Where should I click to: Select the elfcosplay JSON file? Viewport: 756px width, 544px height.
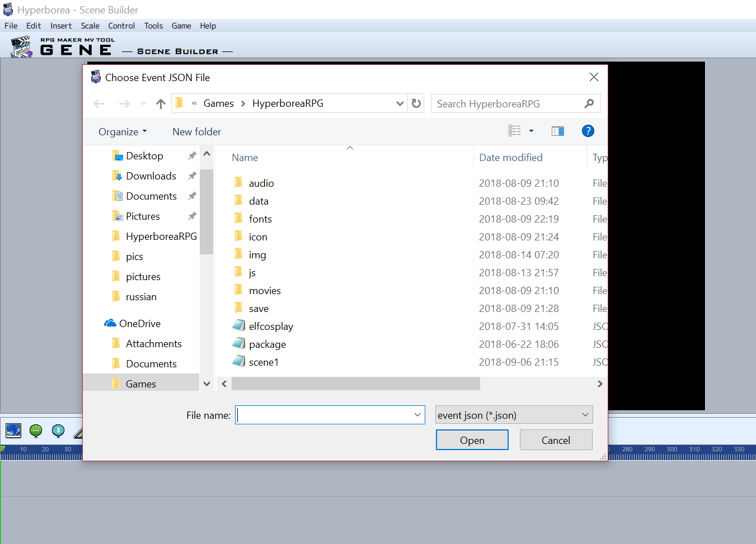pyautogui.click(x=271, y=327)
